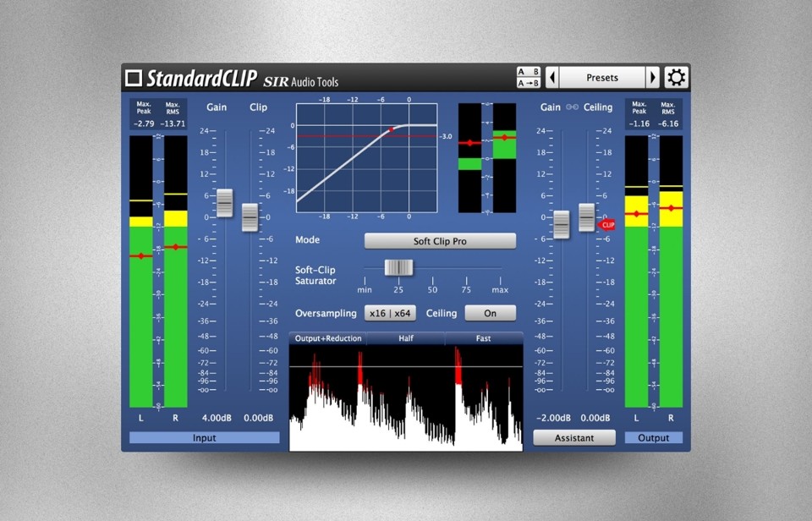Click the input Gain slider handle
Image resolution: width=812 pixels, height=521 pixels.
pyautogui.click(x=225, y=203)
